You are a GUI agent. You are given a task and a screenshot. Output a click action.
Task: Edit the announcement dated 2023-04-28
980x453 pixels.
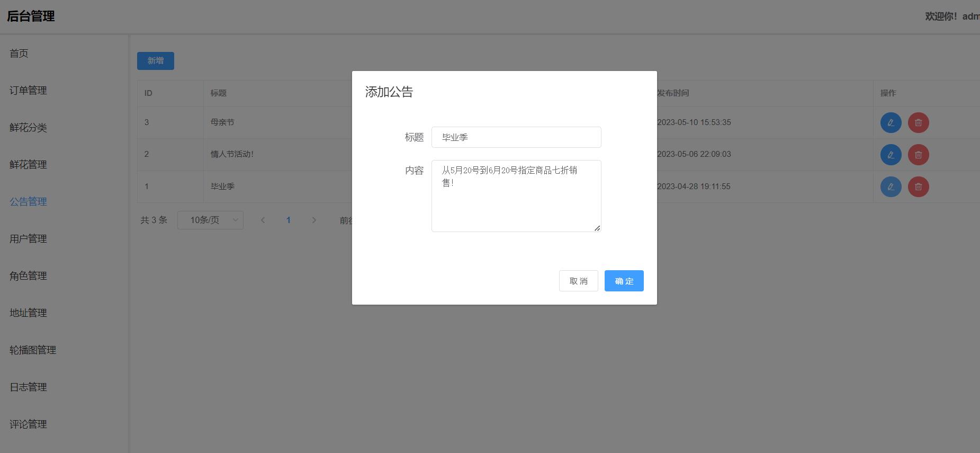891,186
